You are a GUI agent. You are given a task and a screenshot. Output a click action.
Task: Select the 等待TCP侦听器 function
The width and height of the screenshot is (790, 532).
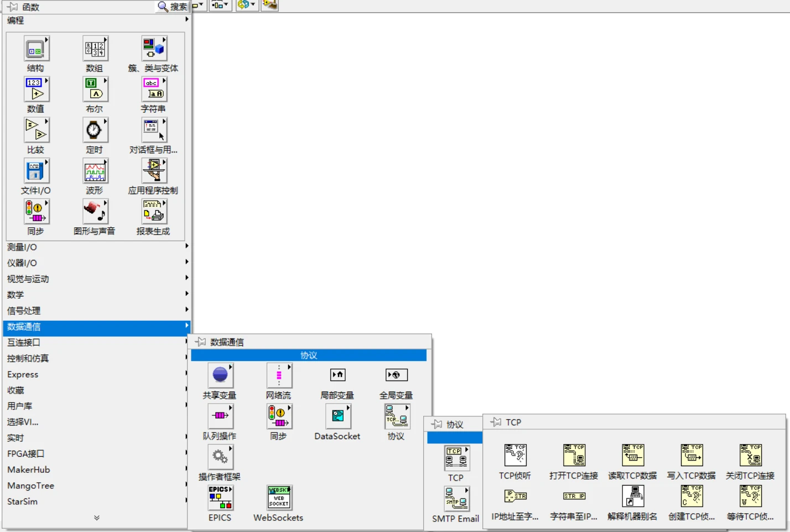750,496
